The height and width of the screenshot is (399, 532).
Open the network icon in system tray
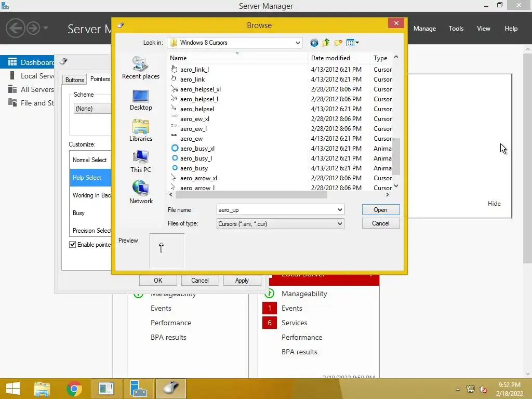coord(471,389)
